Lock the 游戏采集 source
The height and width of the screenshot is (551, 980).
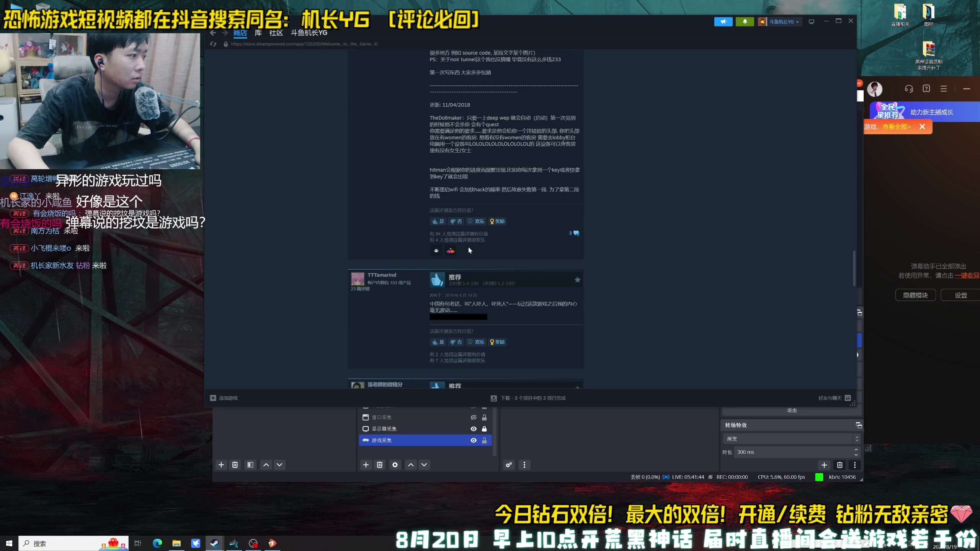484,440
